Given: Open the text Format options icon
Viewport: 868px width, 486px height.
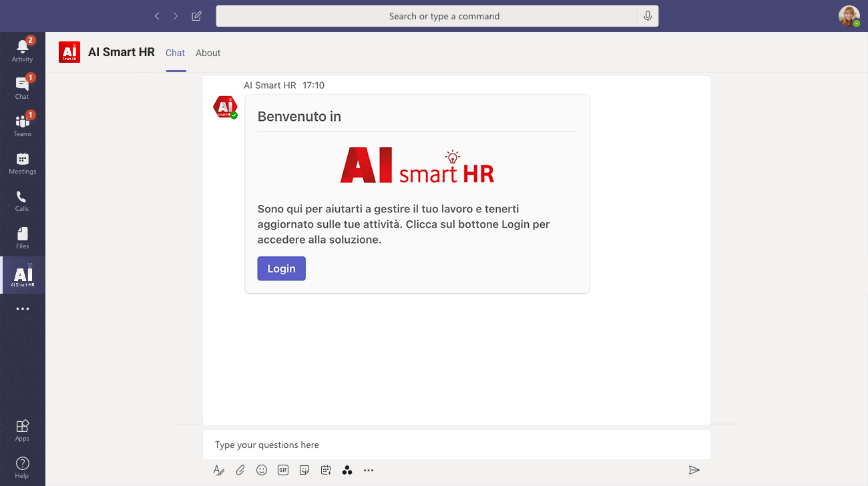Looking at the screenshot, I should (x=219, y=470).
